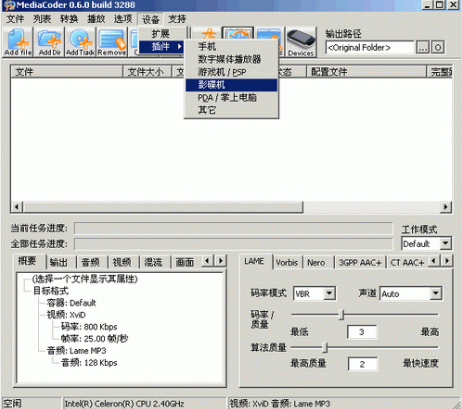
Task: Click the Add Dir folder icon
Action: (x=49, y=42)
